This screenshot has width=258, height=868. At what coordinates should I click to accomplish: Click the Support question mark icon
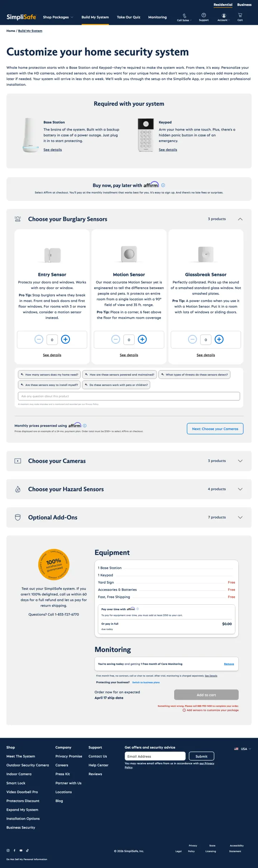204,15
